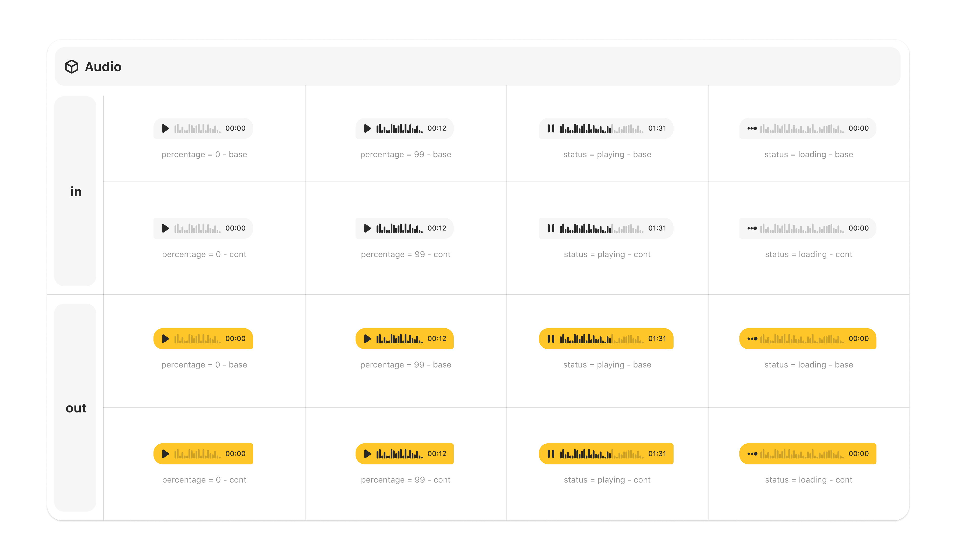The width and height of the screenshot is (956, 560).
Task: Click the cube icon next to Audio
Action: pyautogui.click(x=71, y=67)
